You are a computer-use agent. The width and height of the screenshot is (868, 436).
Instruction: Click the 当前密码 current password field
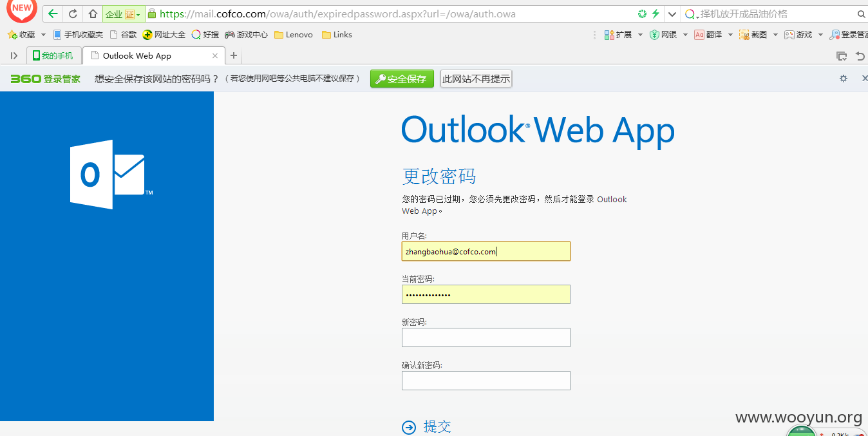point(486,294)
